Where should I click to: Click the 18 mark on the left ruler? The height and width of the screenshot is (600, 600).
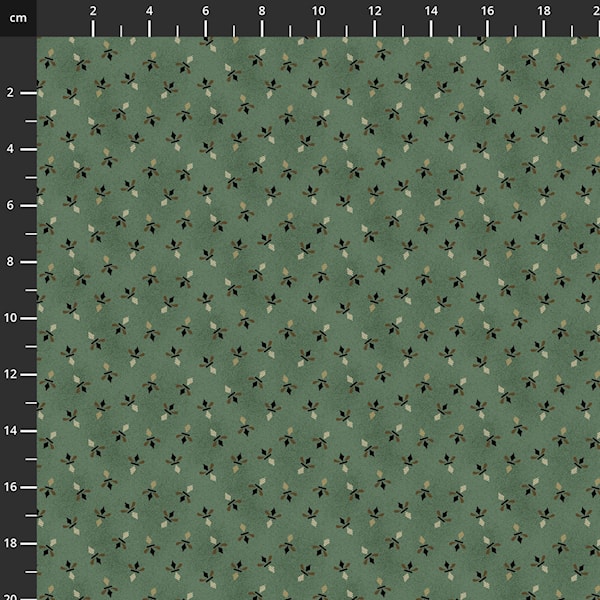tap(12, 543)
